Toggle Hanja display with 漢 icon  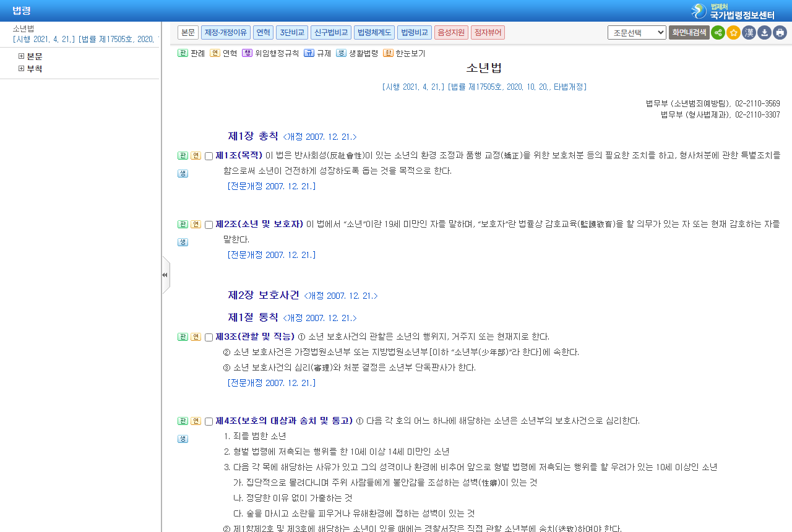(749, 33)
